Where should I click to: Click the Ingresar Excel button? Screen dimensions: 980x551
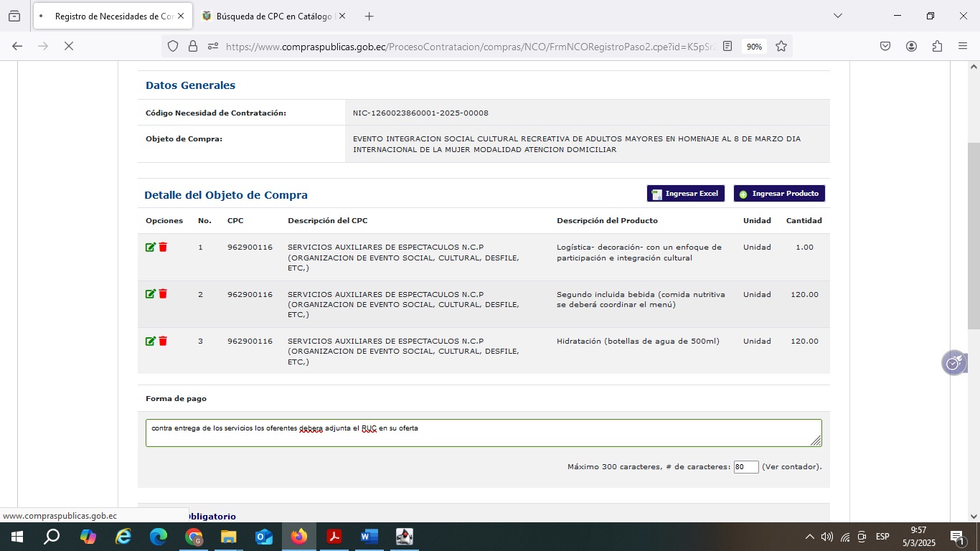(685, 194)
